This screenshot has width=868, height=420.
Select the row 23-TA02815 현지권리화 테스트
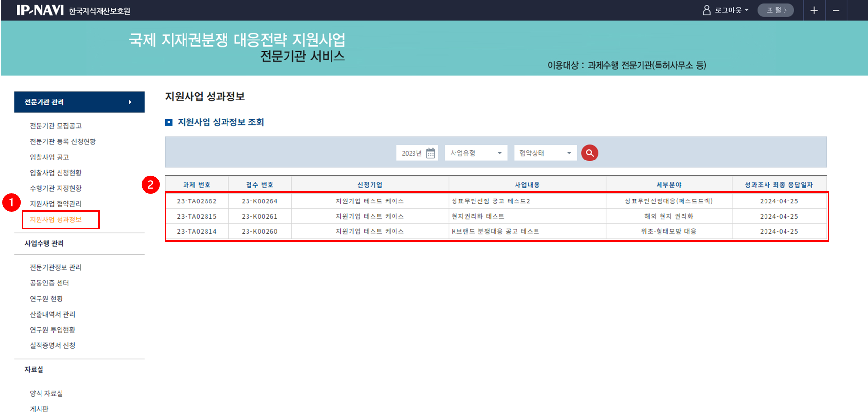pos(478,216)
